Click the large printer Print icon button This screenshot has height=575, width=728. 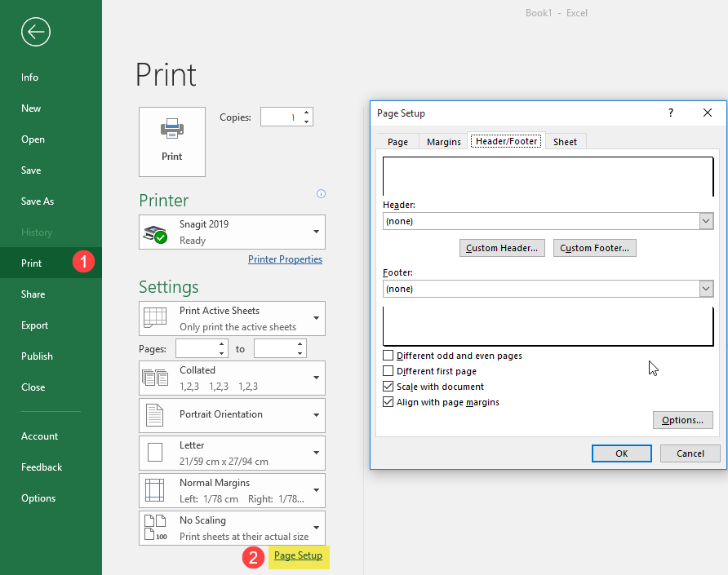point(171,142)
